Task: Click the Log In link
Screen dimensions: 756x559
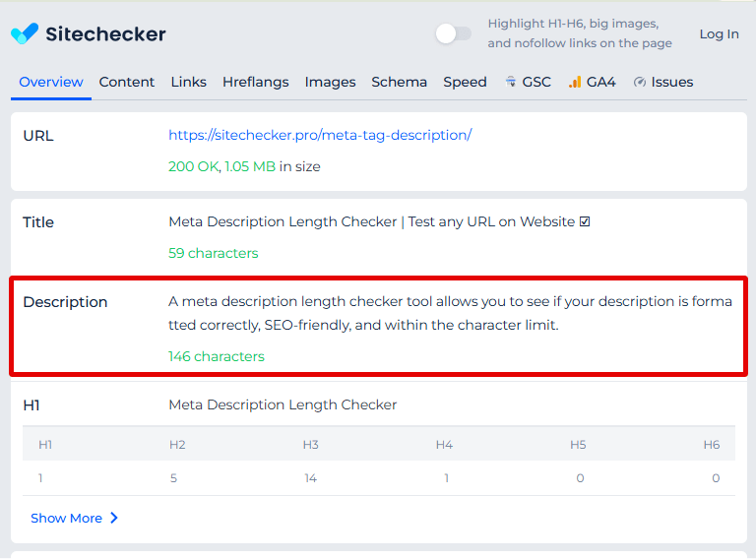Action: (719, 34)
